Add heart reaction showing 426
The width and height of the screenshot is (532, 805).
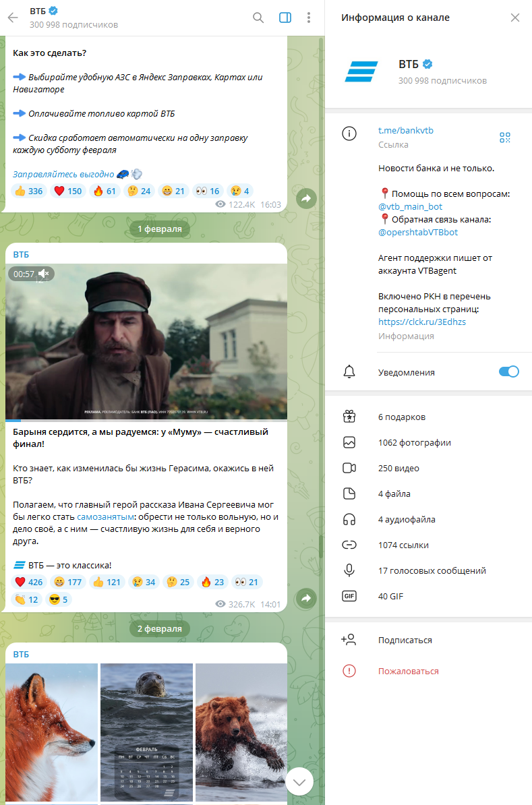(x=29, y=583)
